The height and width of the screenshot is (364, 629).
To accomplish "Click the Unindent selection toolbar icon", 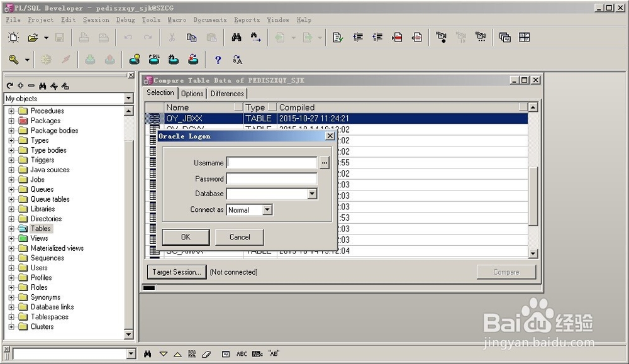I will (x=377, y=38).
